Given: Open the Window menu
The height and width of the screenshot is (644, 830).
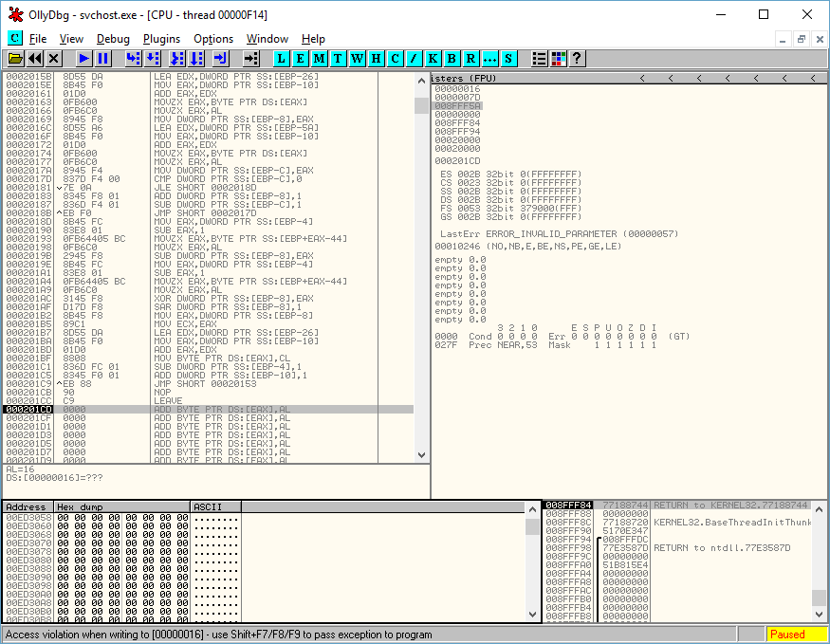Looking at the screenshot, I should coord(267,39).
